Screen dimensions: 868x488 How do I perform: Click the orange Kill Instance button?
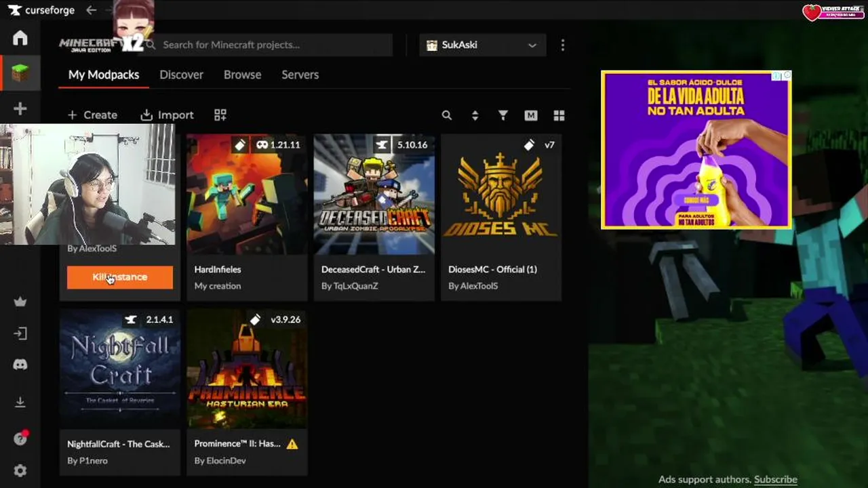click(120, 277)
